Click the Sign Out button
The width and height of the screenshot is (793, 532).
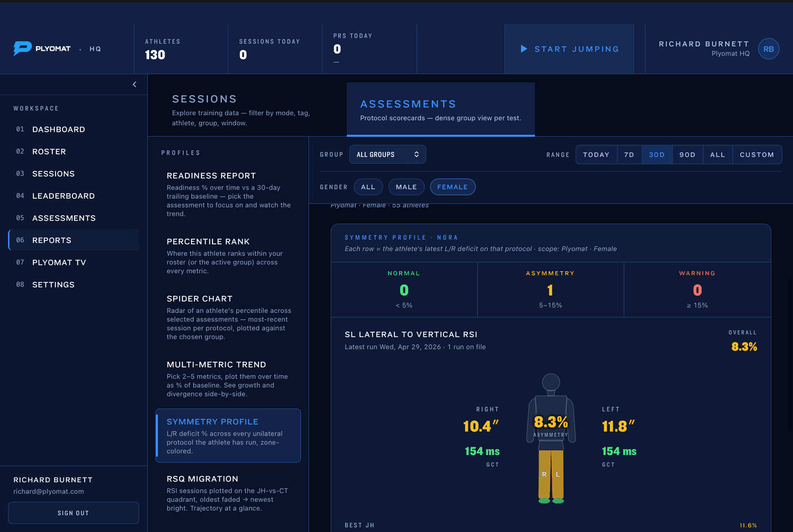[x=73, y=513]
